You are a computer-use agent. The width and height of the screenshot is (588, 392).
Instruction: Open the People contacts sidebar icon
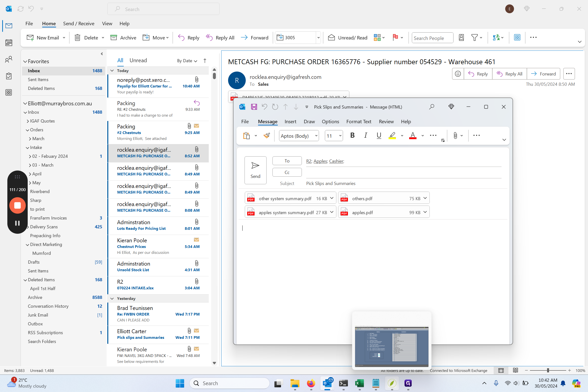click(x=9, y=60)
